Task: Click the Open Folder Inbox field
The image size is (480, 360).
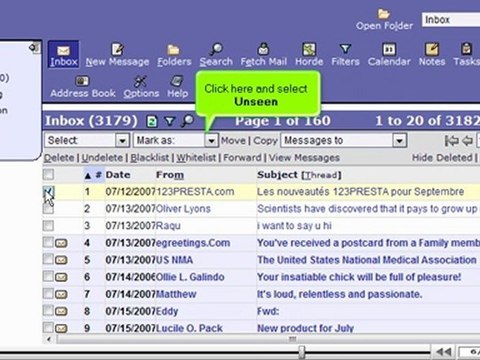Action: click(x=451, y=20)
